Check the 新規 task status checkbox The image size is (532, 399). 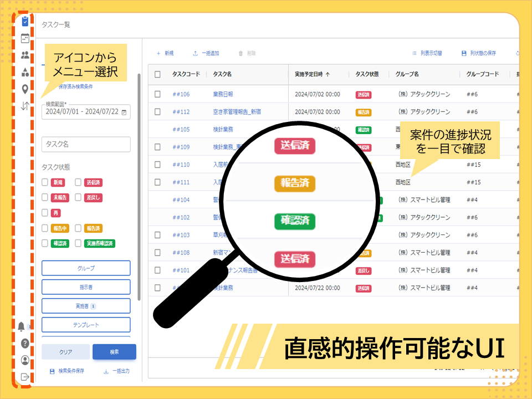tap(45, 182)
